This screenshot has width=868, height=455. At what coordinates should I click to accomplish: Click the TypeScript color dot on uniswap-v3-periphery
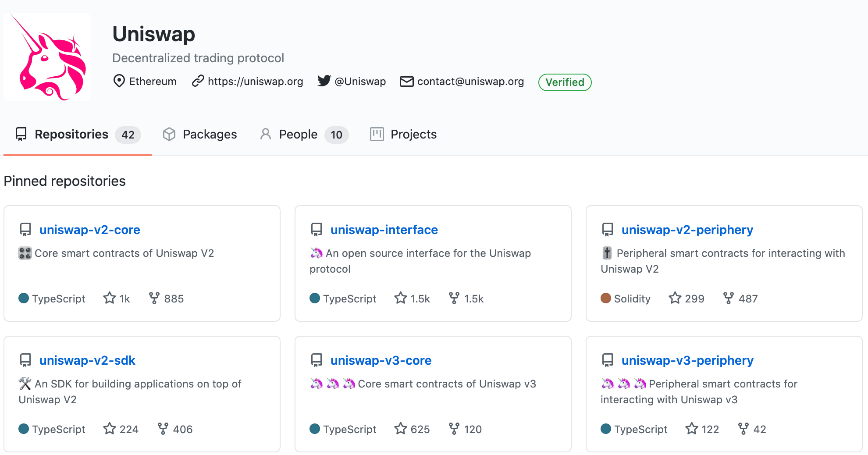tap(606, 429)
